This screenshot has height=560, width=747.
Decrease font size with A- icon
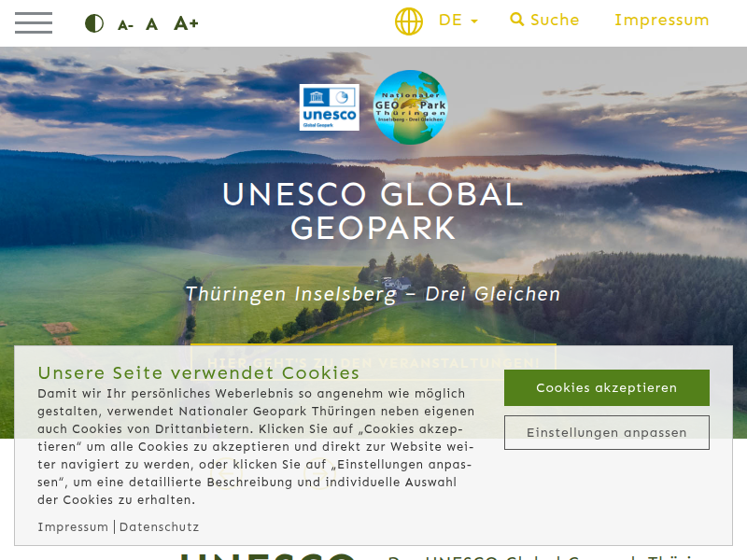coord(125,25)
